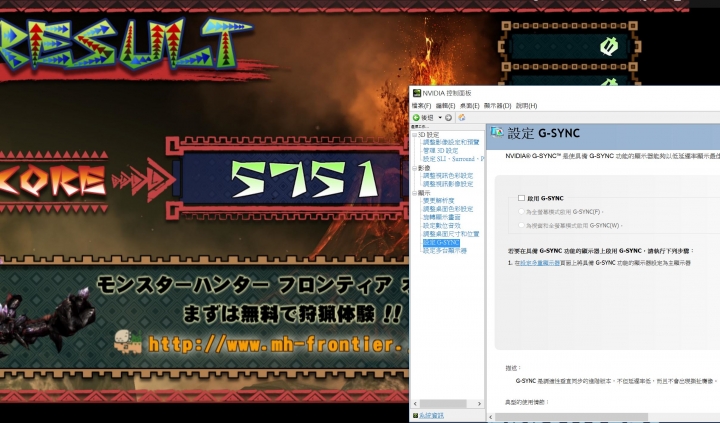Image resolution: width=720 pixels, height=423 pixels.
Task: Select G-SYNC full screen mode (F) radio
Action: click(x=521, y=212)
